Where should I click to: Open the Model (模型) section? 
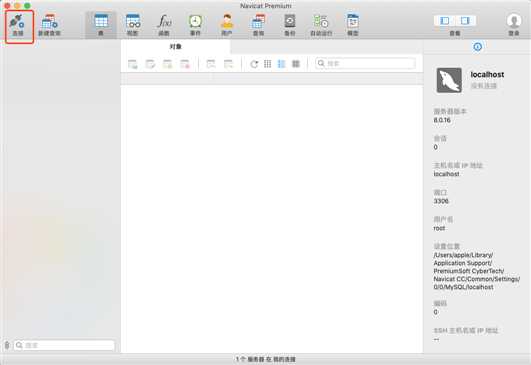353,26
